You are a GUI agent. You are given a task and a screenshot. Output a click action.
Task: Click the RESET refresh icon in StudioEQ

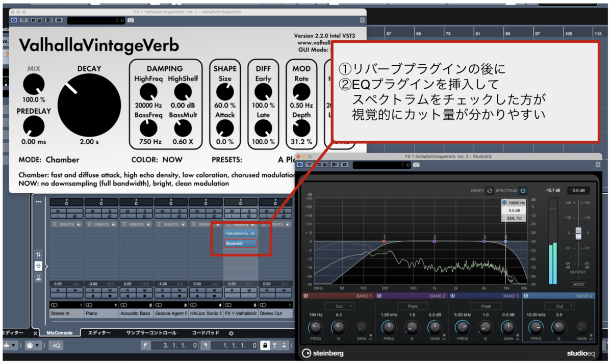pos(489,191)
